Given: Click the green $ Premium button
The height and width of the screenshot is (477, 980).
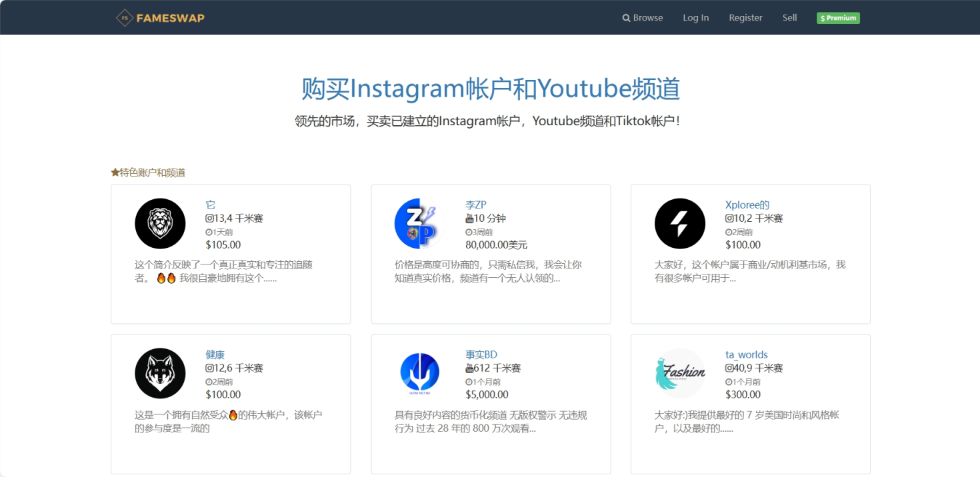Looking at the screenshot, I should tap(837, 17).
